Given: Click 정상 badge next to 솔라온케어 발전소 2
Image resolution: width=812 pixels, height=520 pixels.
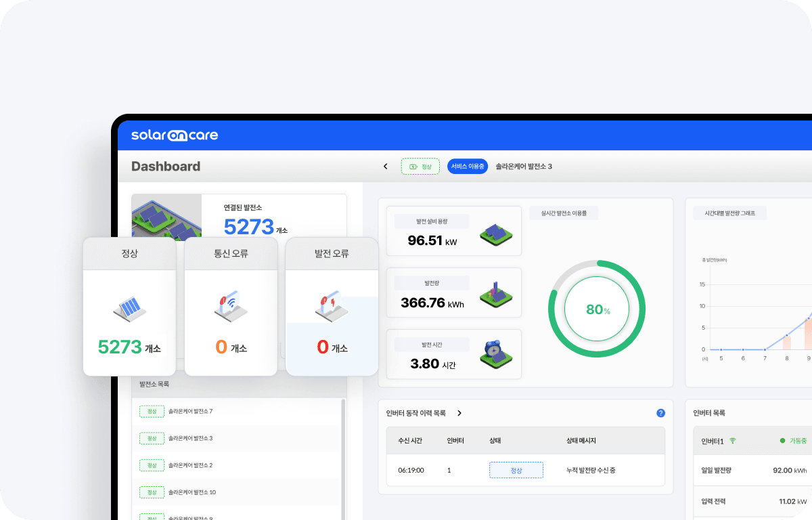Looking at the screenshot, I should pyautogui.click(x=152, y=465).
